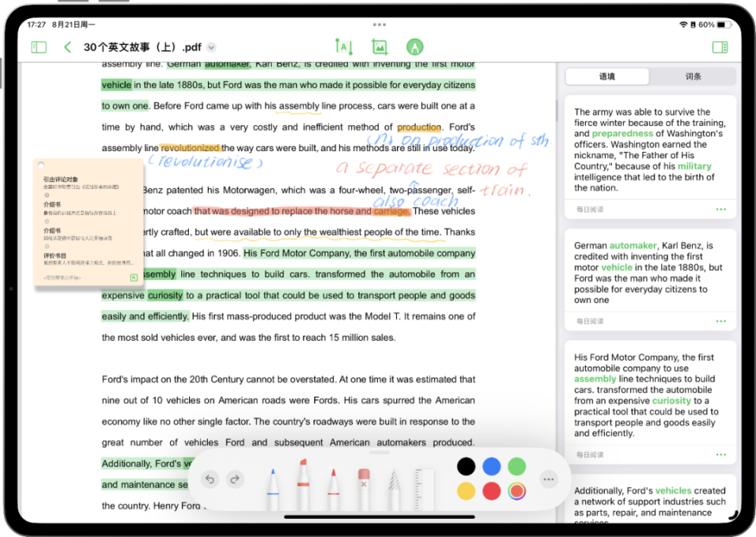Viewport: 756px width, 537px height.
Task: Undo the last drawing stroke
Action: 209,480
